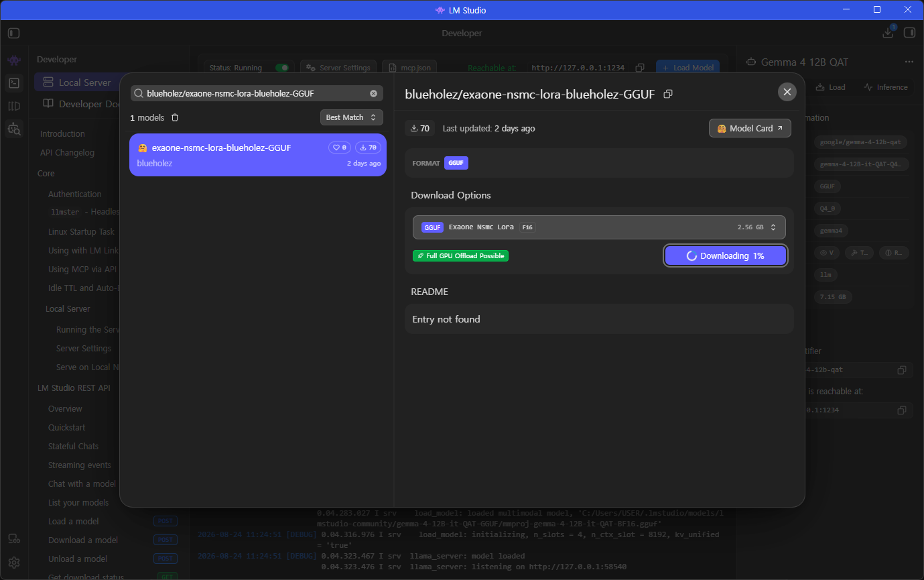924x580 pixels.
Task: Click the trash icon beside "1 models"
Action: (x=175, y=117)
